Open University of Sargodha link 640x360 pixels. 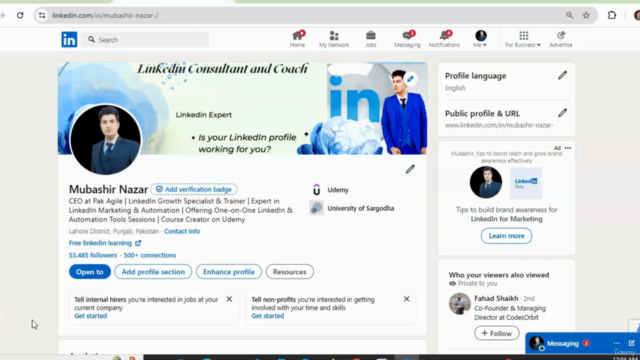point(352,208)
